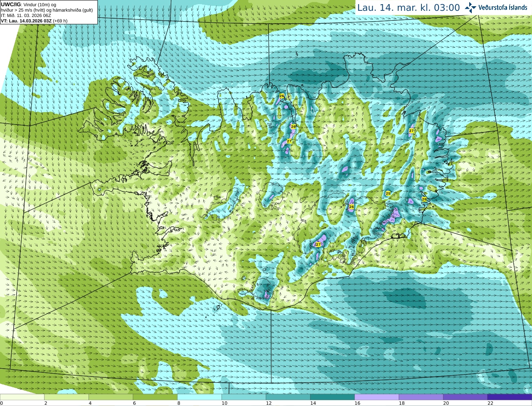The width and height of the screenshot is (532, 406).
Task: Click the Veðurstofa Íslands logo icon
Action: 470,7
